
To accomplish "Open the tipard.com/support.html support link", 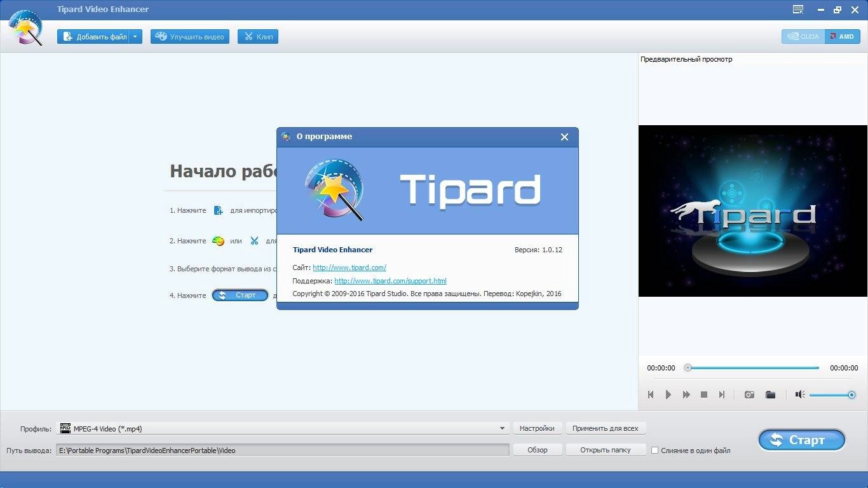I will 390,281.
